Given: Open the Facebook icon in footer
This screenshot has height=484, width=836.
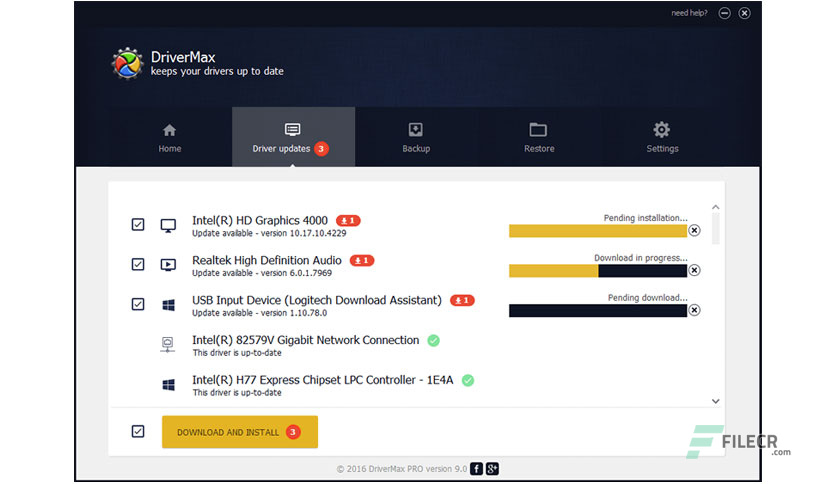Looking at the screenshot, I should pyautogui.click(x=476, y=469).
